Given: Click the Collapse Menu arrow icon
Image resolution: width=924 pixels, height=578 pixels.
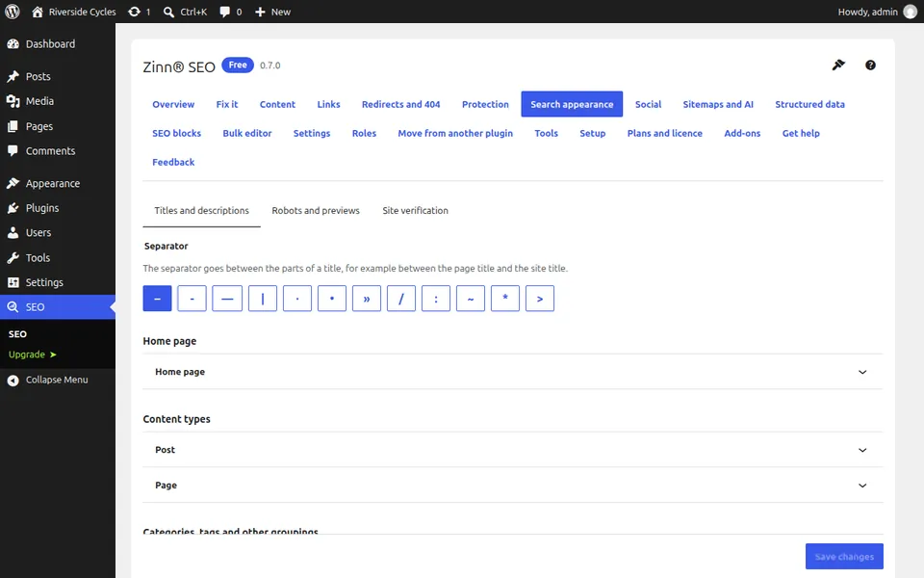Looking at the screenshot, I should (x=13, y=381).
